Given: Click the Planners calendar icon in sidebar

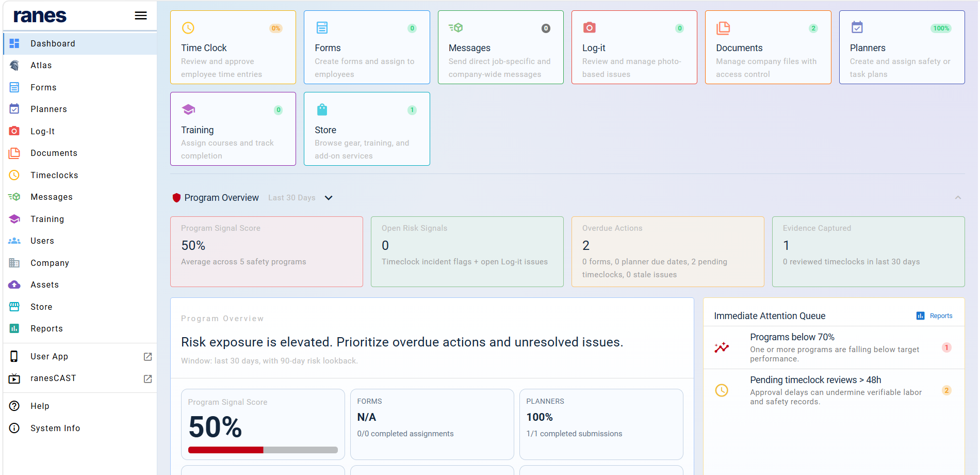Looking at the screenshot, I should [14, 109].
